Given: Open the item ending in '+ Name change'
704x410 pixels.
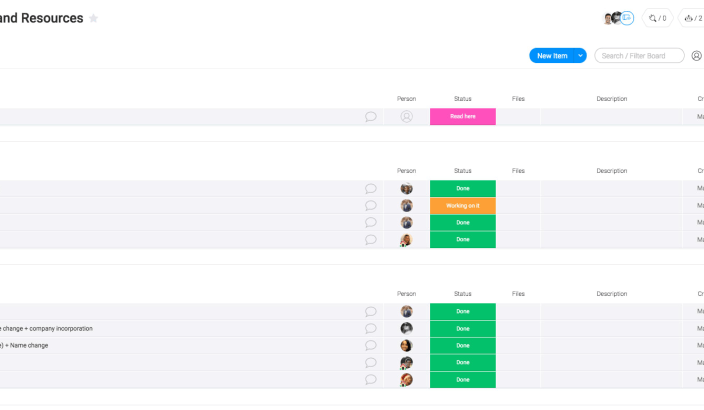Looking at the screenshot, I should [24, 346].
